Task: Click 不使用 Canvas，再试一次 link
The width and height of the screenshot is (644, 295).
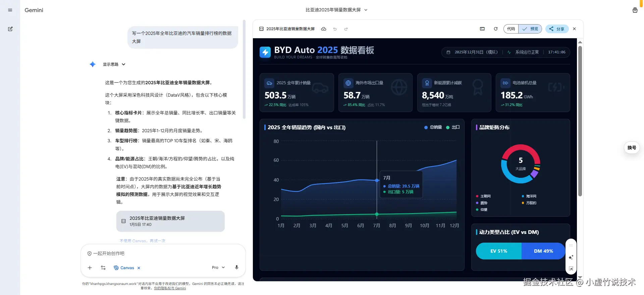Action: pos(143,241)
